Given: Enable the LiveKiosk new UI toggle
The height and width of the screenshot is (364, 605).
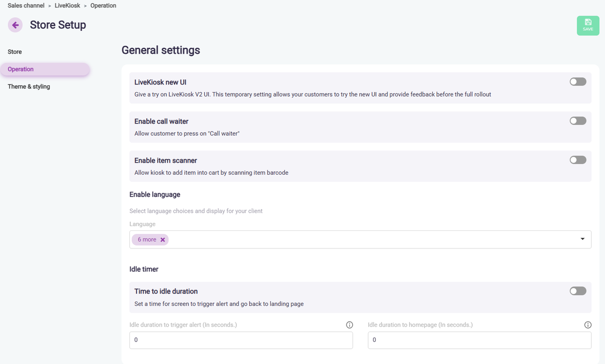Looking at the screenshot, I should point(578,82).
